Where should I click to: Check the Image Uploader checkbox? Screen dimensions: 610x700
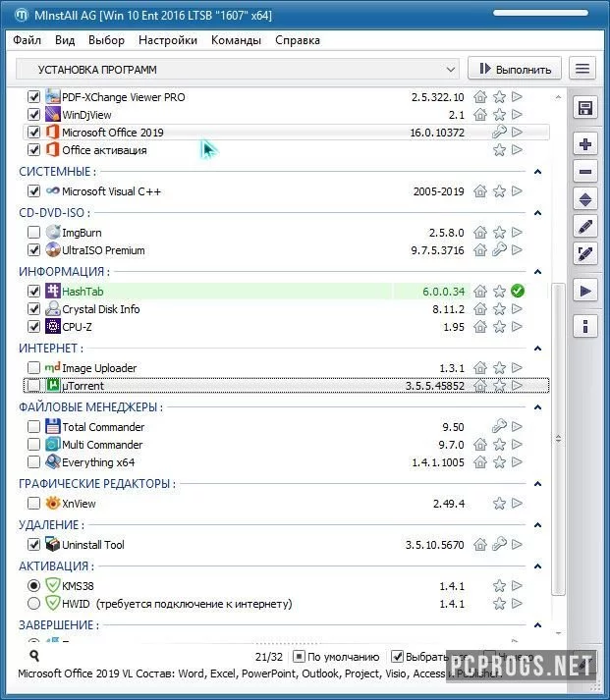[x=34, y=368]
